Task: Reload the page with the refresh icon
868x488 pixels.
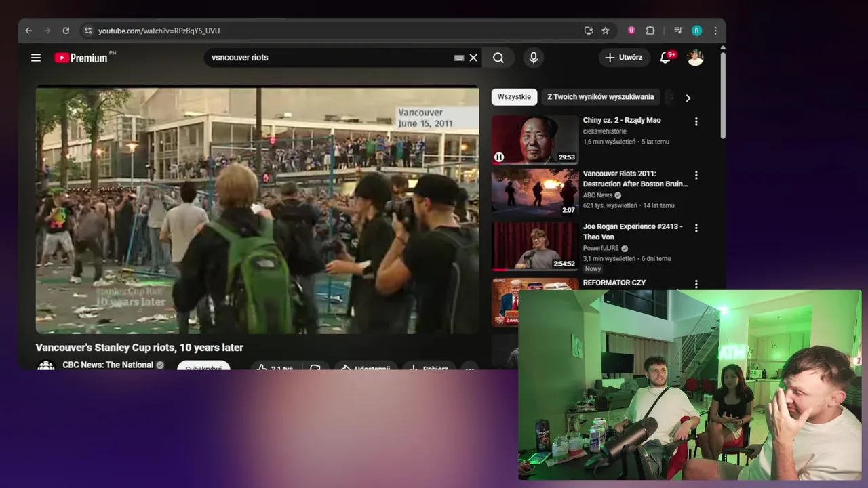Action: pos(66,30)
